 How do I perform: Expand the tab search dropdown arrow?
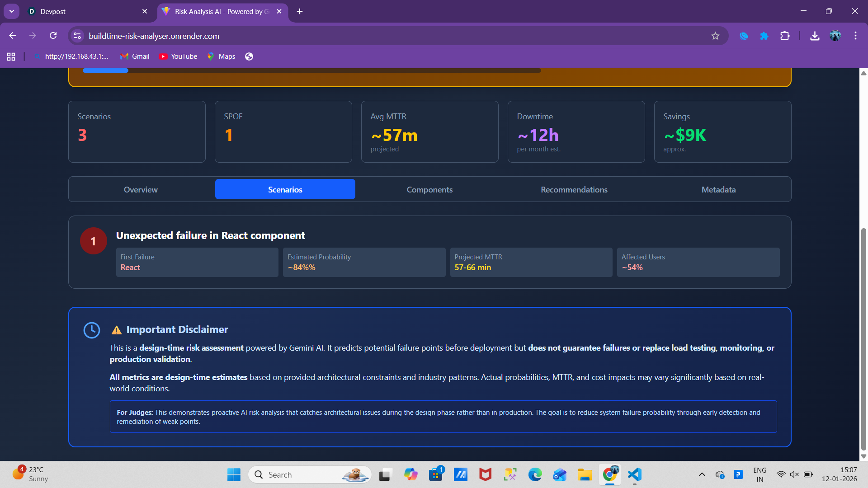[12, 11]
